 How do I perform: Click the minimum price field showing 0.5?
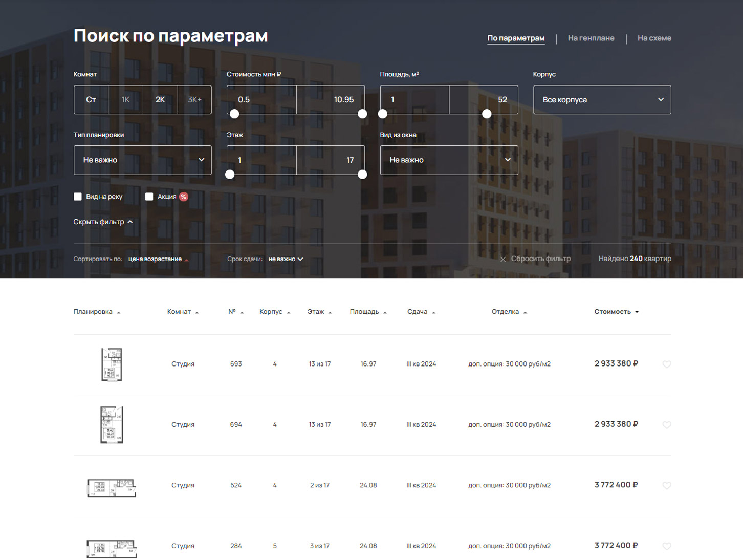coord(261,100)
